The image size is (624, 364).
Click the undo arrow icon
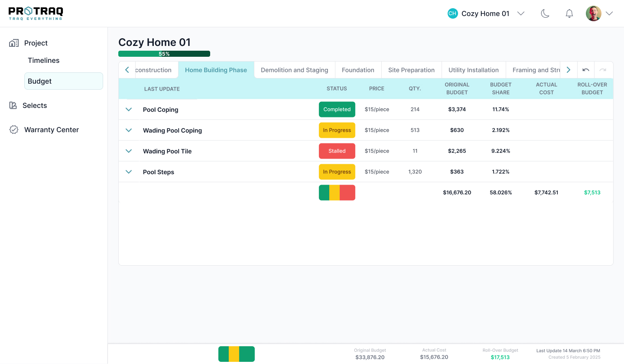[x=586, y=70]
